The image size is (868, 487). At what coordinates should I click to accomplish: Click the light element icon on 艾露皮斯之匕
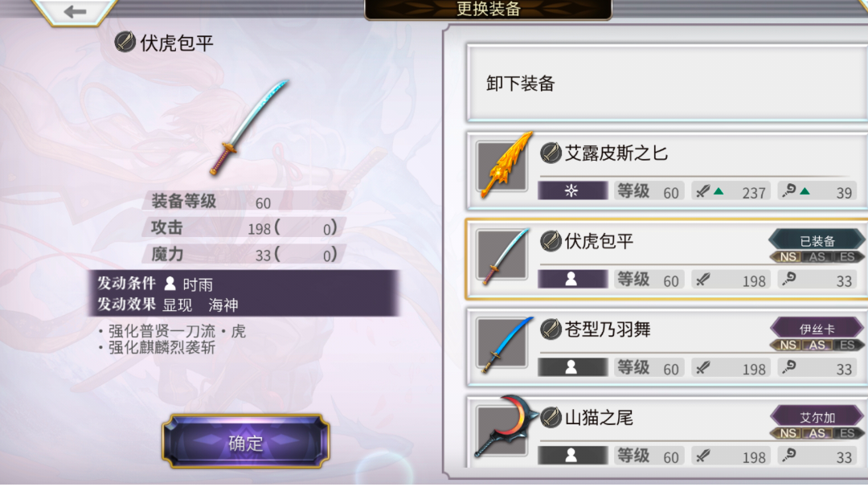(x=572, y=191)
